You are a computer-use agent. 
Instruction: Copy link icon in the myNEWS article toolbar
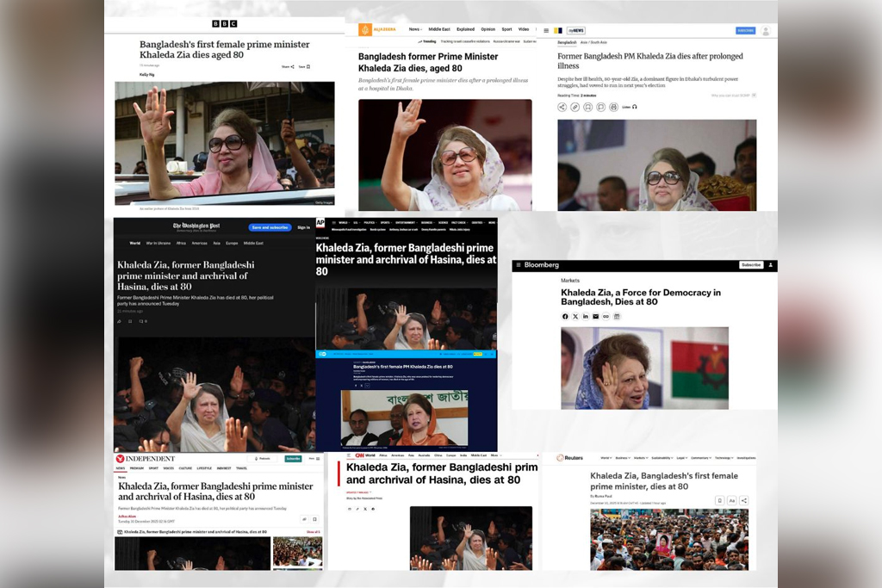575,107
